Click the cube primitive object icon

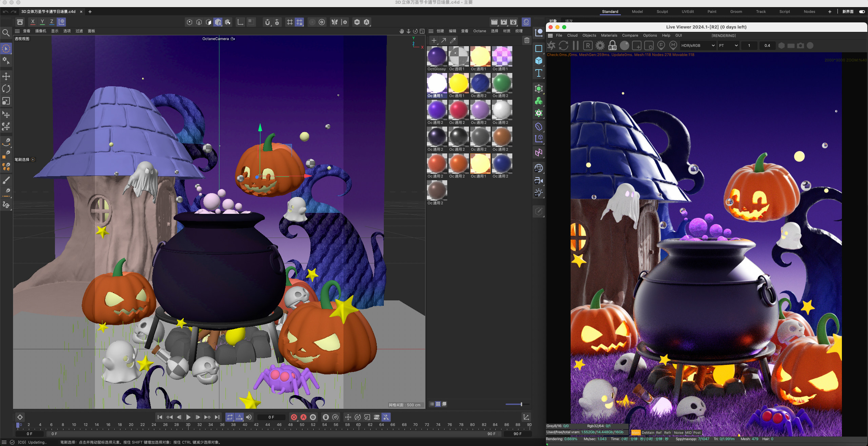tap(538, 61)
